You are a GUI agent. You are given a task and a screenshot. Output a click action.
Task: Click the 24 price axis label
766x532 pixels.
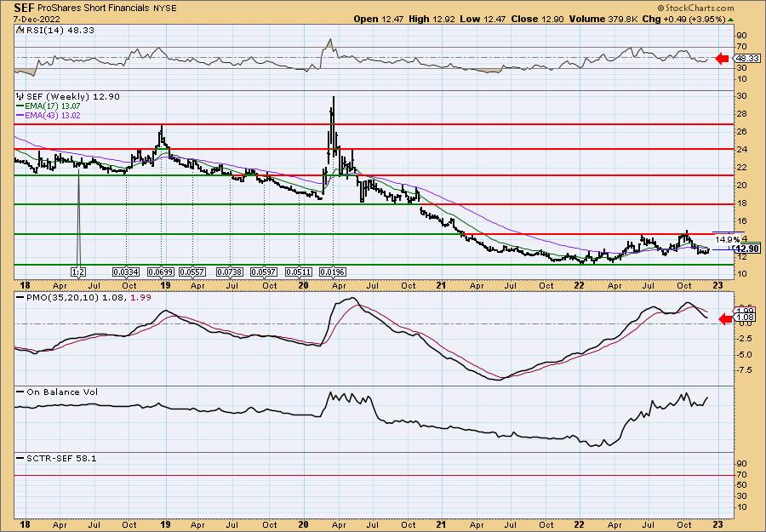point(741,150)
